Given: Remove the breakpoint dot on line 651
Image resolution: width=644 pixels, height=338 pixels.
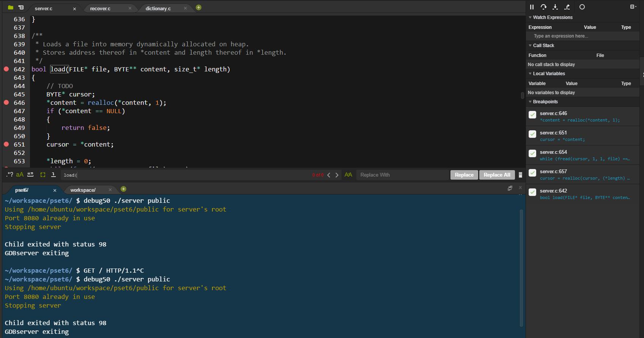Looking at the screenshot, I should tap(6, 144).
